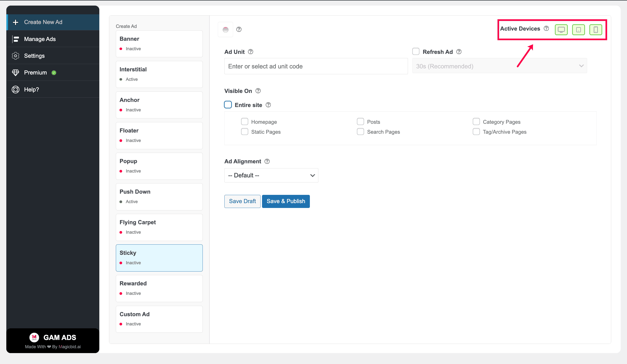Click the Save & Publish button
Viewport: 627px width, 364px height.
click(286, 201)
